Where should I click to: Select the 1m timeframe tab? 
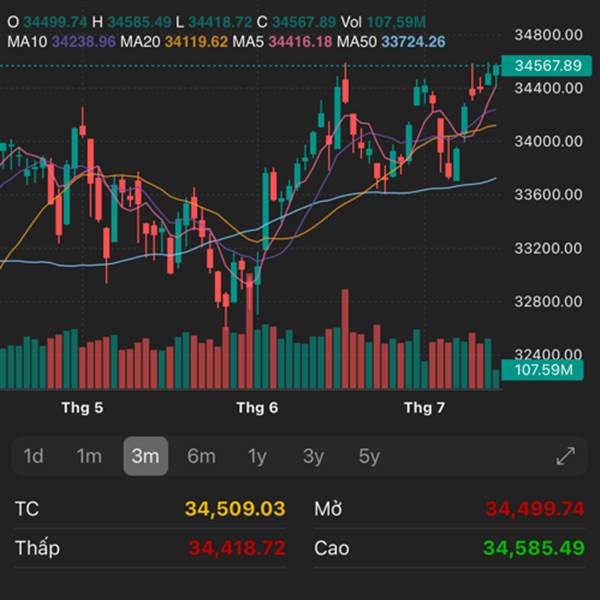[x=89, y=456]
